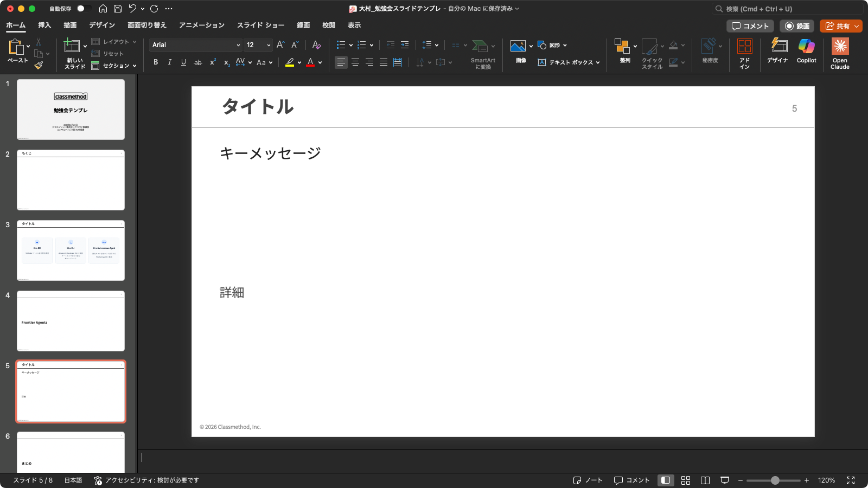Screen dimensions: 868x488
Task: Insert a picture using the image icon
Action: click(x=518, y=47)
